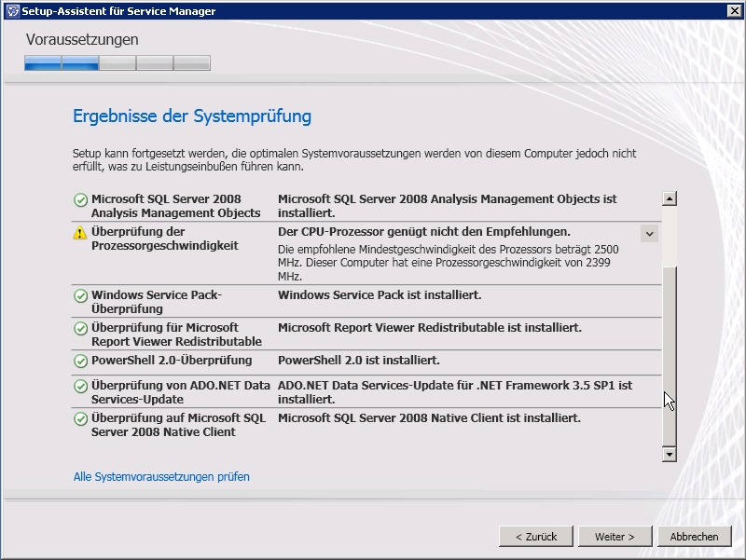Click the Setup-Assistent icon in the title bar
This screenshot has height=560, width=746.
click(x=10, y=11)
